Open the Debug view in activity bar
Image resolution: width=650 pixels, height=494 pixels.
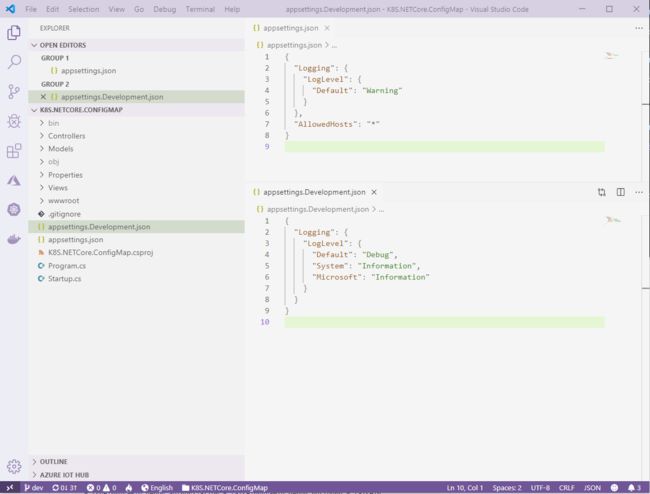coord(14,121)
